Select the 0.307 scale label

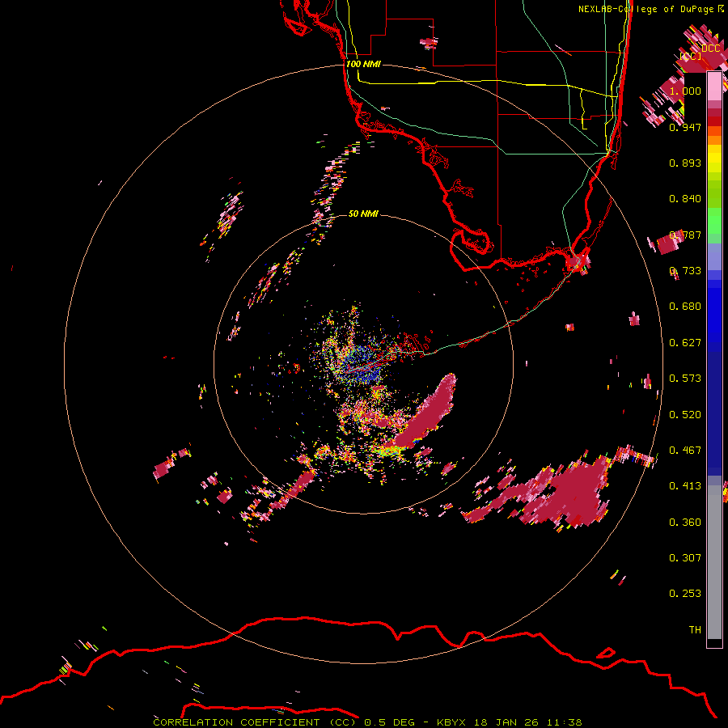pyautogui.click(x=685, y=558)
